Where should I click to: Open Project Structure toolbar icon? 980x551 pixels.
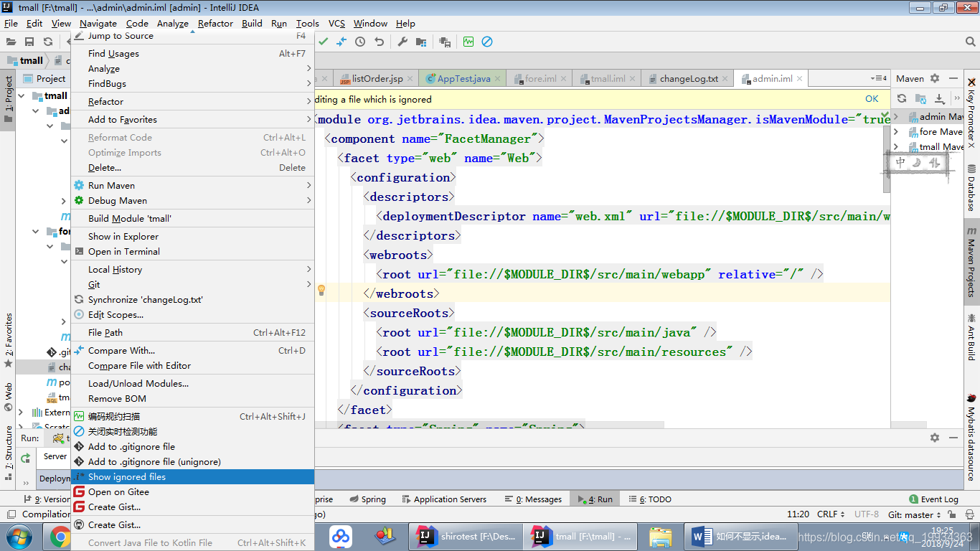[x=421, y=42]
